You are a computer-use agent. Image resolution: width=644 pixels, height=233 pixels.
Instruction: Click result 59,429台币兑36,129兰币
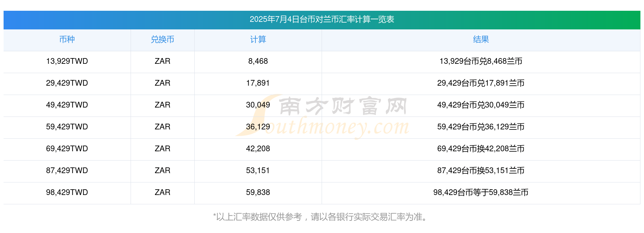[x=481, y=127]
